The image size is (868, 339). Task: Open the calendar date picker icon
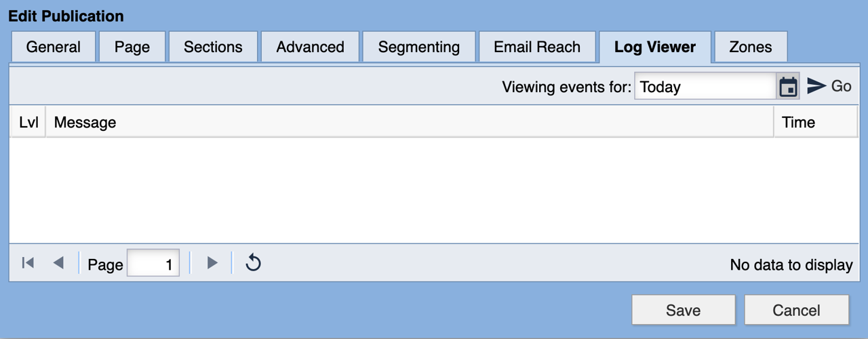(788, 87)
